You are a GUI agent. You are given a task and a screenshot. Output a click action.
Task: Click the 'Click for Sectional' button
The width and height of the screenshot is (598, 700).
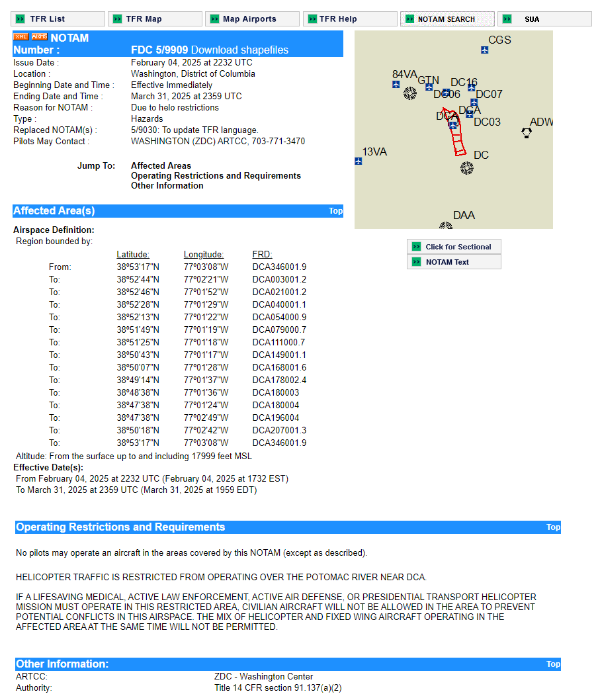pos(454,246)
